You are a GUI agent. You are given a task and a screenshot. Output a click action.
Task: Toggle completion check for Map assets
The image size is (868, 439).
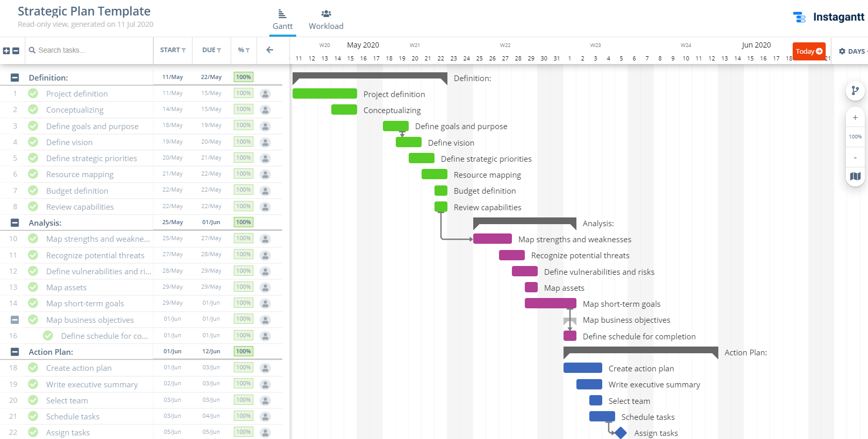(33, 287)
